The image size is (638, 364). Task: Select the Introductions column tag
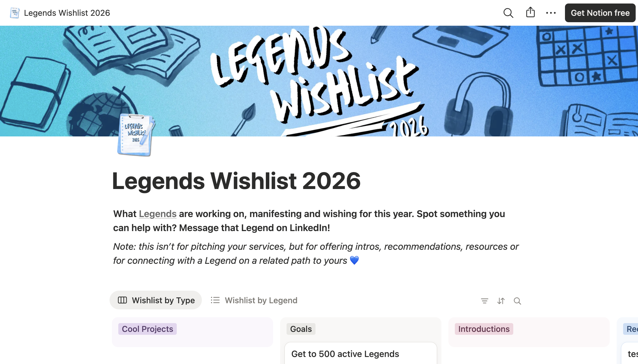pyautogui.click(x=484, y=329)
